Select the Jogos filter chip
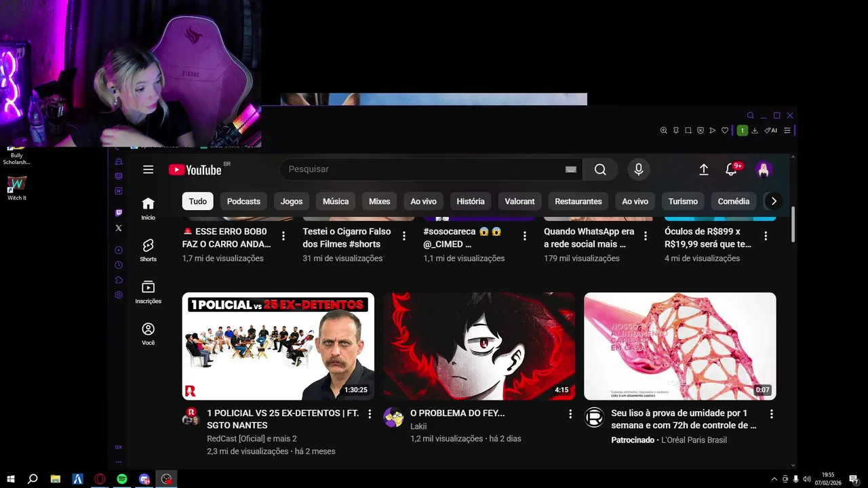Viewport: 868px width, 488px height. pyautogui.click(x=292, y=201)
